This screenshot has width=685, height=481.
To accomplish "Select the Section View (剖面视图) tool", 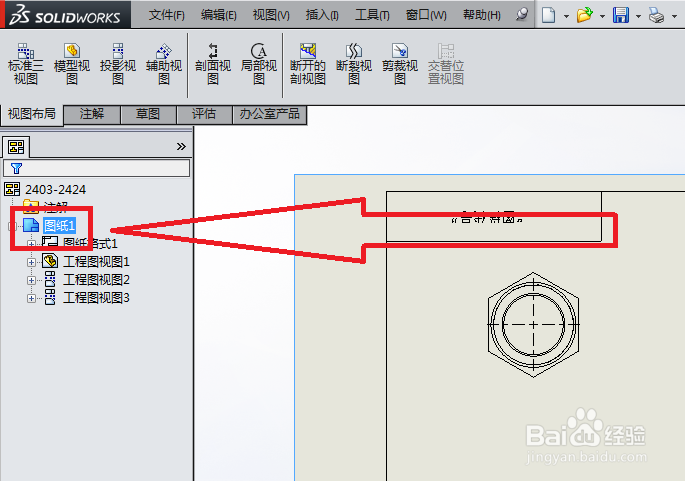I will tap(213, 64).
